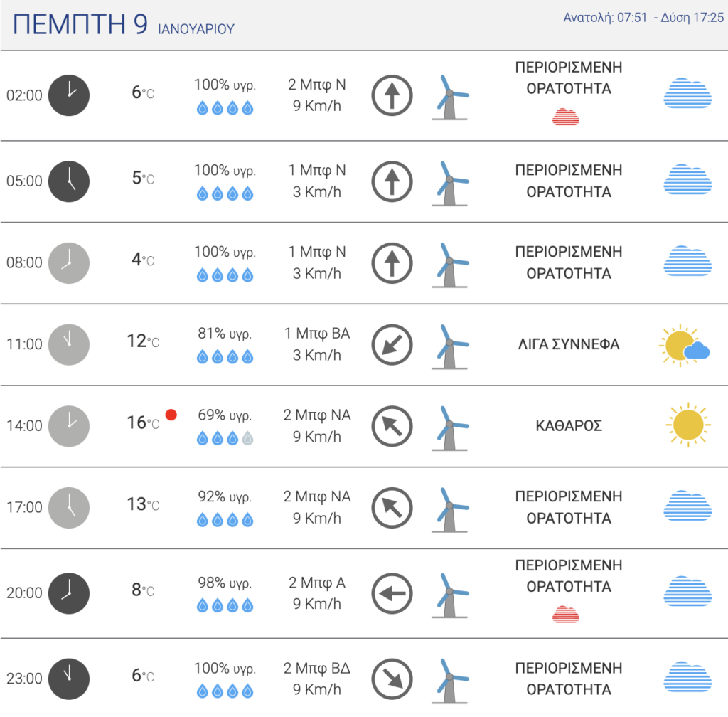Click the partly cloudy sun icon at 11:00

[685, 346]
